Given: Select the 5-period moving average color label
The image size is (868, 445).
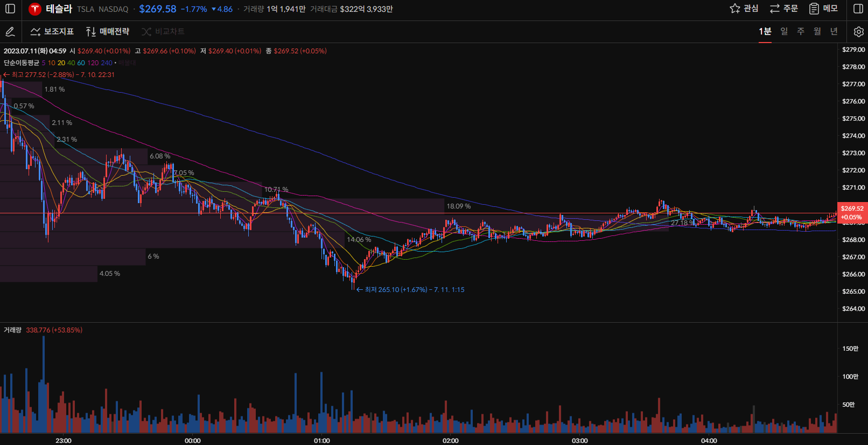Looking at the screenshot, I should click(x=44, y=63).
